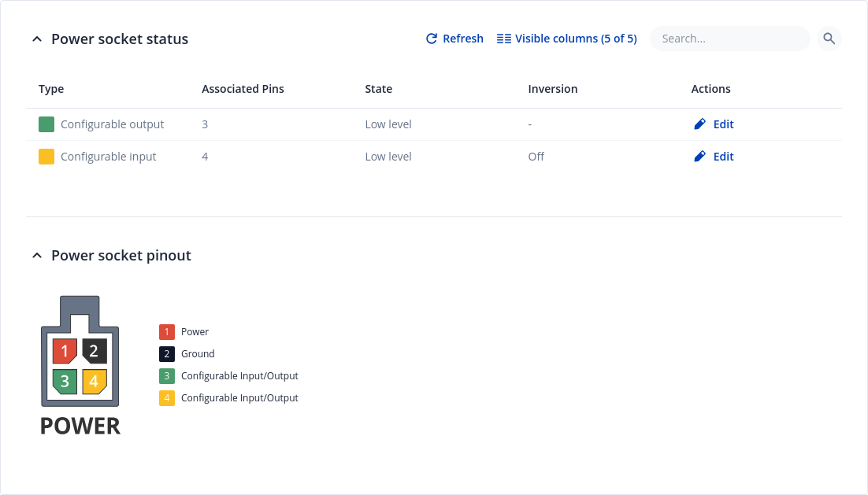Click pencil icon in Configurable output row
The image size is (868, 495).
pyautogui.click(x=699, y=124)
